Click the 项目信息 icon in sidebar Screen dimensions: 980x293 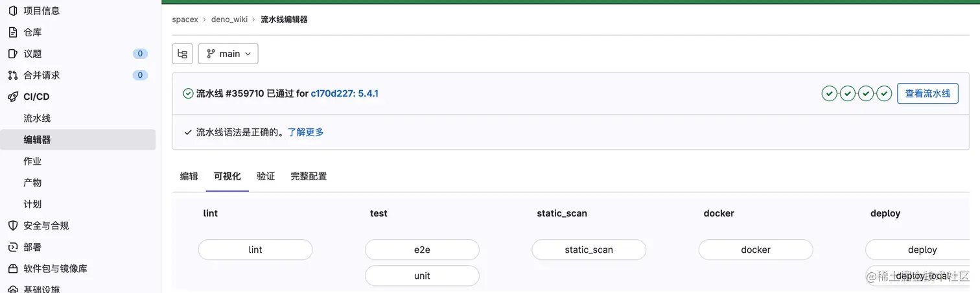[12, 10]
